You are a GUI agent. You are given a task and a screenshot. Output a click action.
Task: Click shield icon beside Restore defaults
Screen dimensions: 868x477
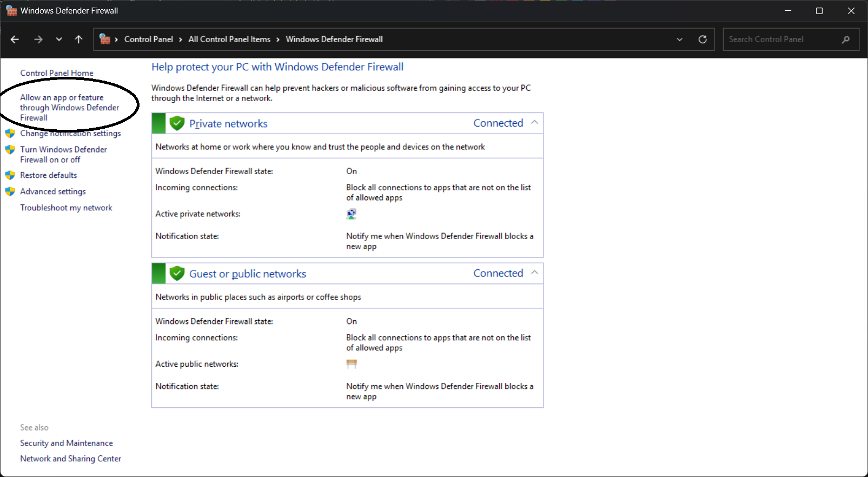pos(10,175)
